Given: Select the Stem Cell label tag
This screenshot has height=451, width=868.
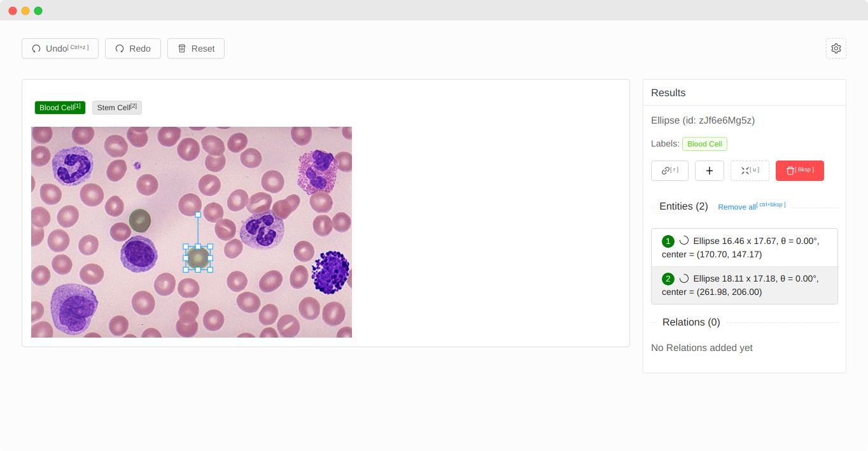Looking at the screenshot, I should pos(116,108).
